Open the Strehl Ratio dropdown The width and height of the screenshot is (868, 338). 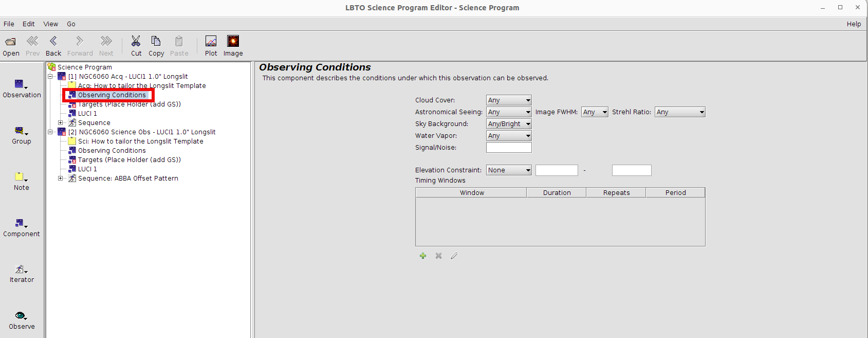679,112
